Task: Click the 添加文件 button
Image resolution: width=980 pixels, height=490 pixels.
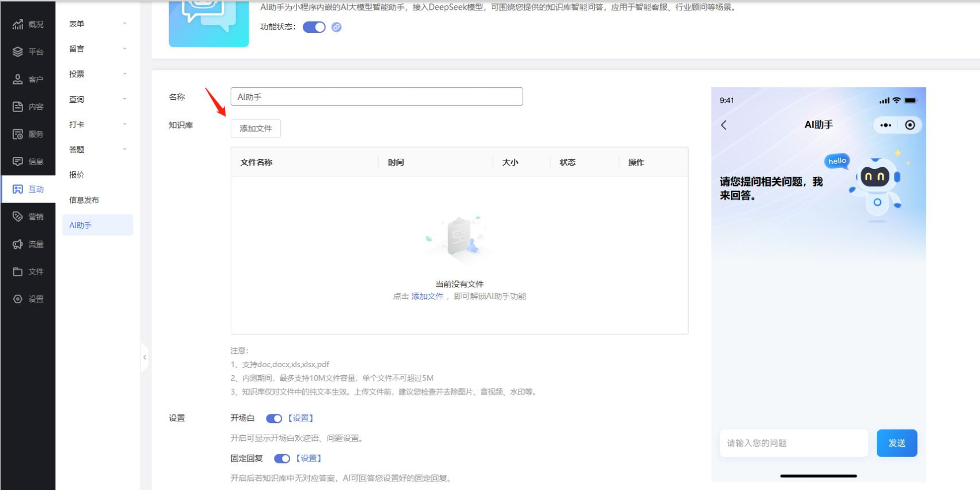Action: [x=256, y=129]
